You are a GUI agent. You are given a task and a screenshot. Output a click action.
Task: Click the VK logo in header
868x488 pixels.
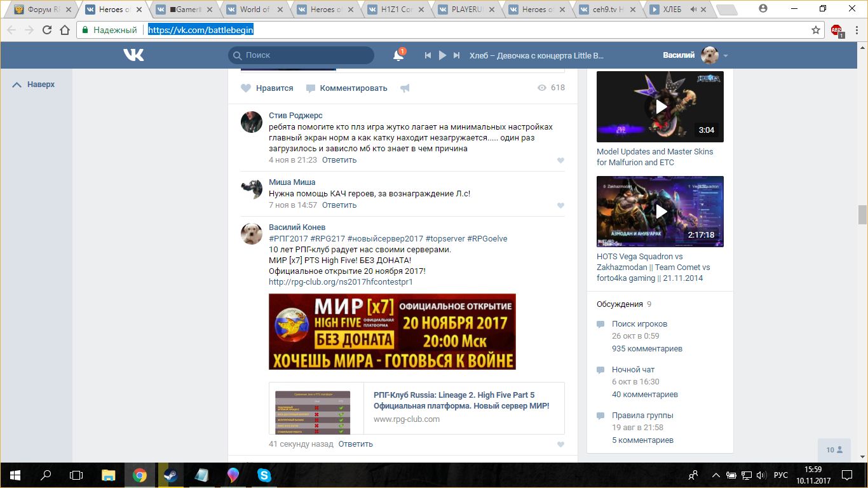pos(133,55)
